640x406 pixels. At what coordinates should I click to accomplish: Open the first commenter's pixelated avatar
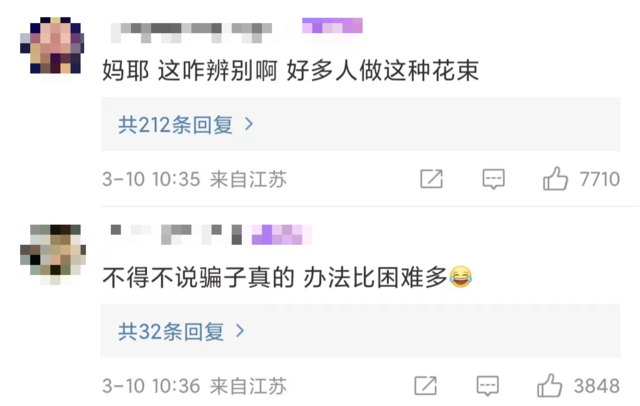(x=52, y=45)
